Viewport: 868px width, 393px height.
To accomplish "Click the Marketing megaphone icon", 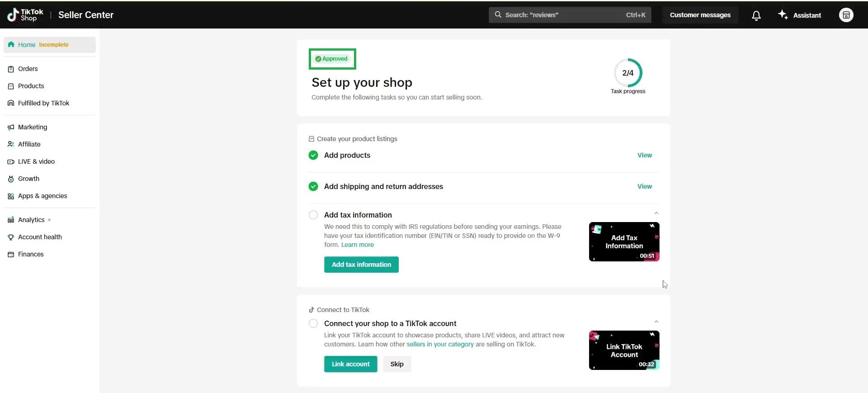I will [x=11, y=128].
